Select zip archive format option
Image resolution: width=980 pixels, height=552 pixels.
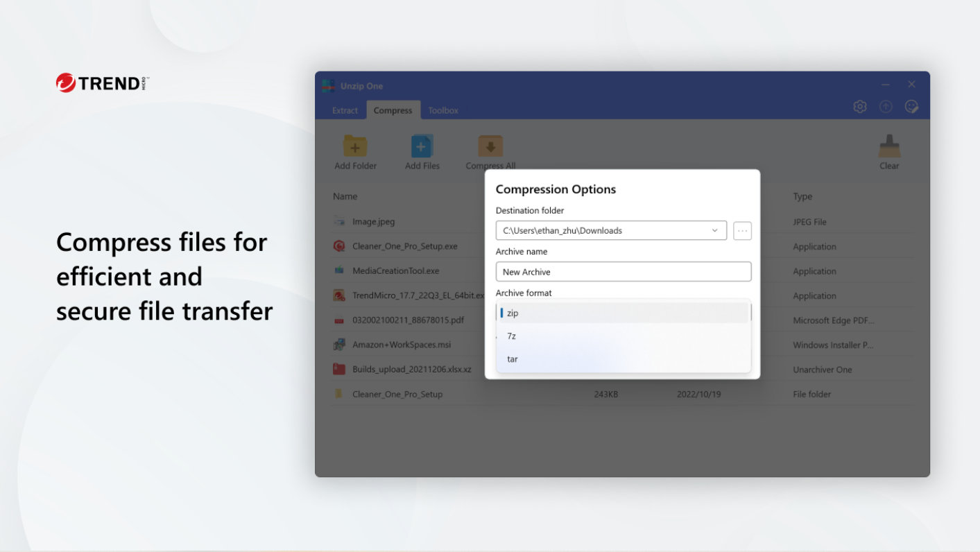click(x=623, y=313)
